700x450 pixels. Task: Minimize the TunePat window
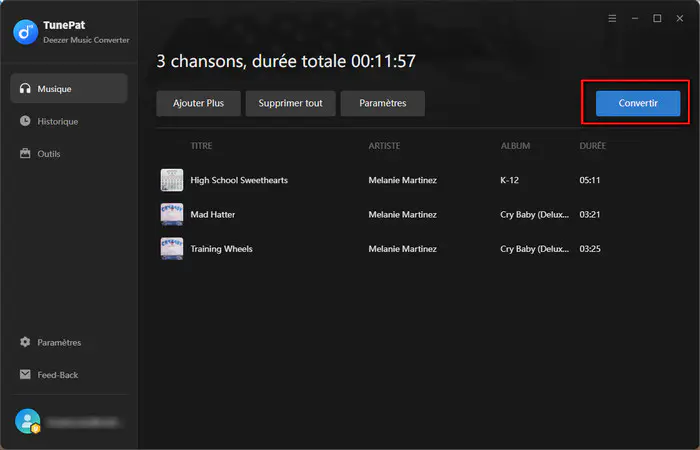coord(635,18)
